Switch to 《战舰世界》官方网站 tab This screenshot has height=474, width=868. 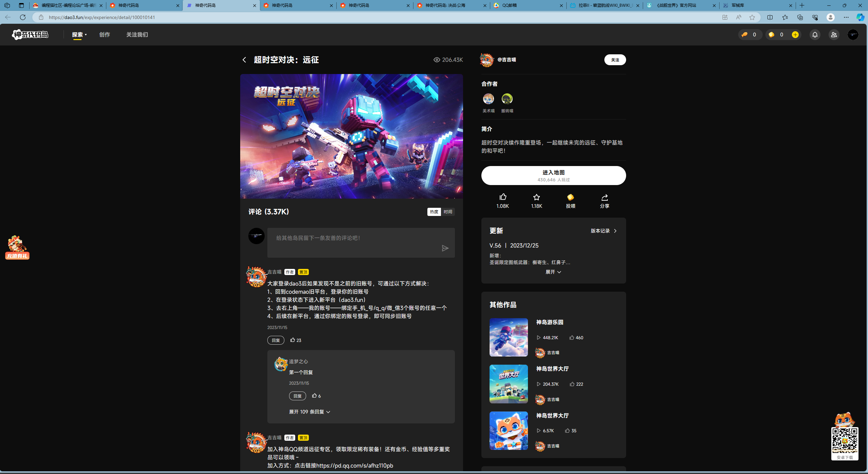coord(681,5)
